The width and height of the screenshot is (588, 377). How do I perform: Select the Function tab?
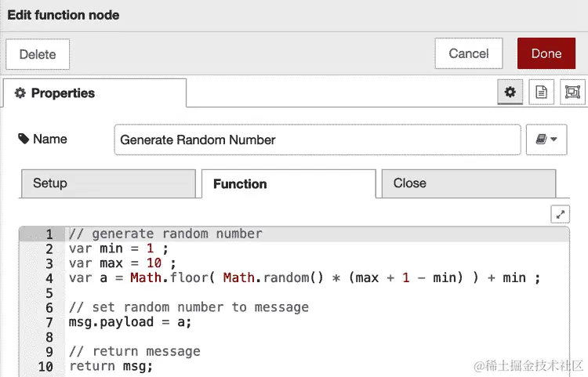point(289,183)
